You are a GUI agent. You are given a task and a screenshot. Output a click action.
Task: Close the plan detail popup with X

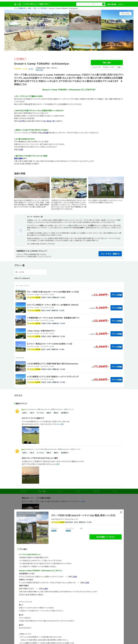(x=121, y=512)
